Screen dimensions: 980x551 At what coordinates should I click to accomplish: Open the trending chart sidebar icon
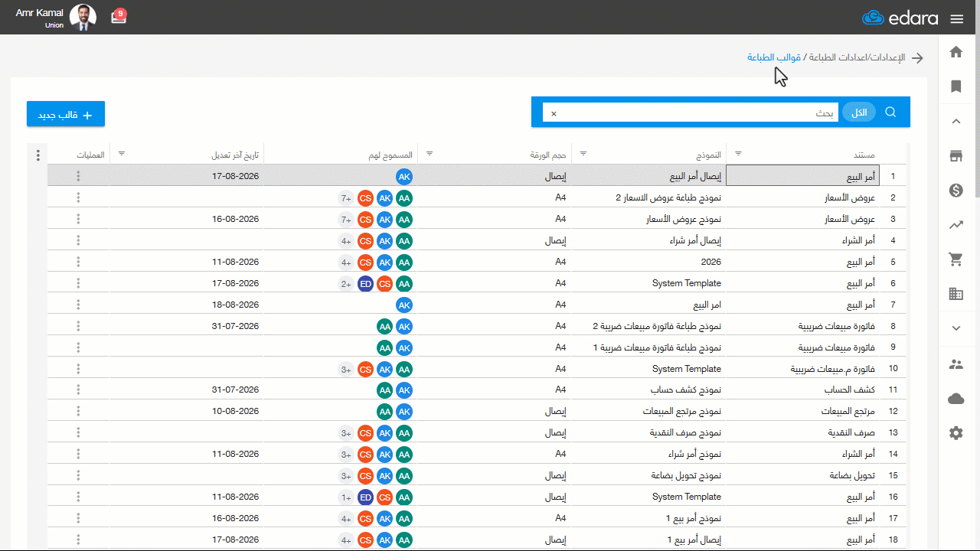pyautogui.click(x=955, y=225)
